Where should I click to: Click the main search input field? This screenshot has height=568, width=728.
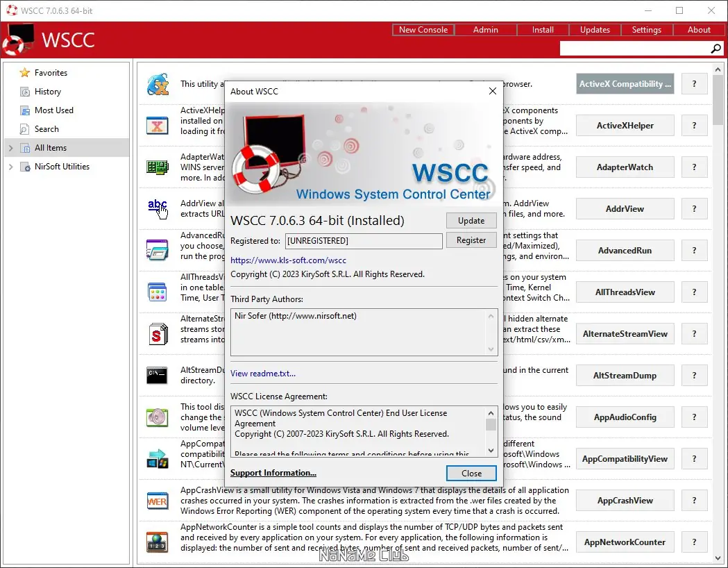pyautogui.click(x=635, y=49)
